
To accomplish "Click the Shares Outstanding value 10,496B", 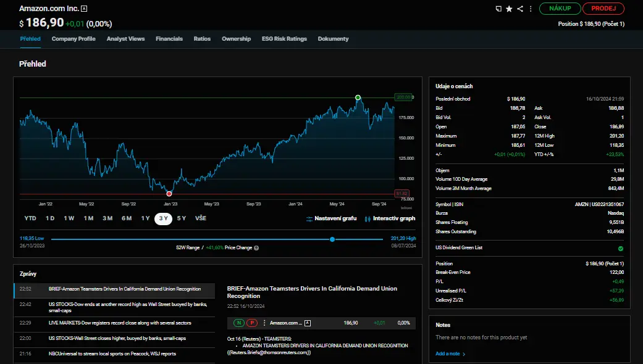I will click(615, 232).
